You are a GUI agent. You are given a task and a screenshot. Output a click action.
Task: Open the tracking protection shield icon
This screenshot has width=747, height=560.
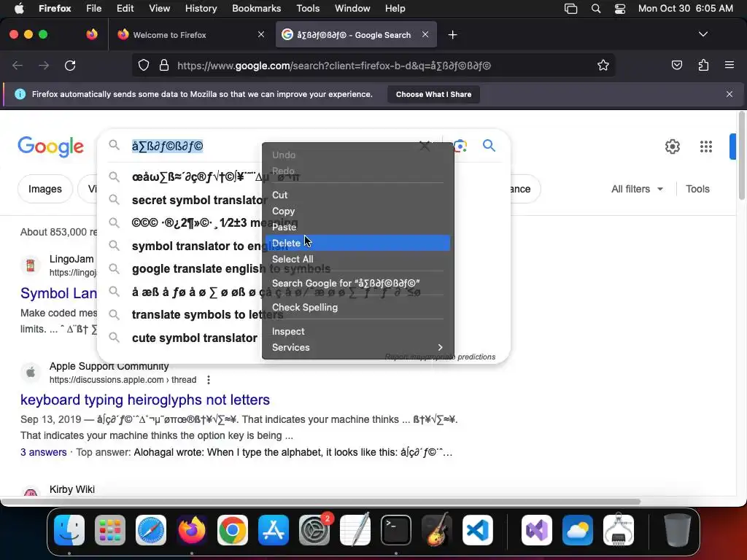click(144, 65)
